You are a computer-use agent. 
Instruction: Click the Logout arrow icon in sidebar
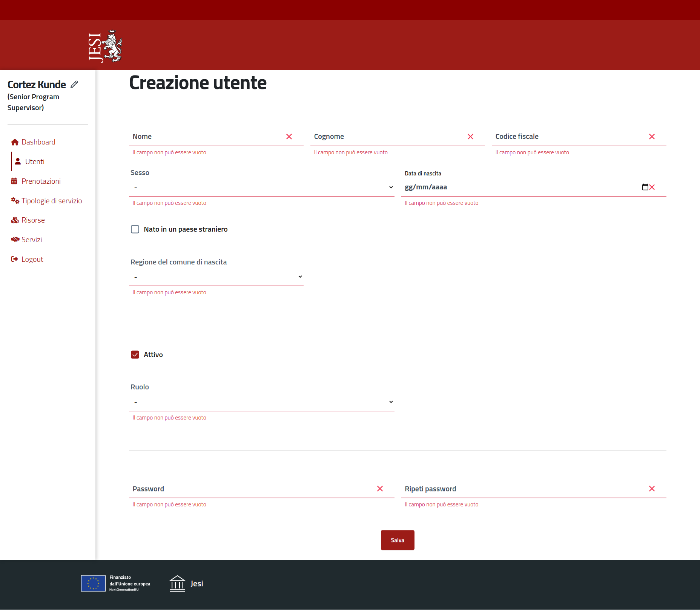(15, 259)
